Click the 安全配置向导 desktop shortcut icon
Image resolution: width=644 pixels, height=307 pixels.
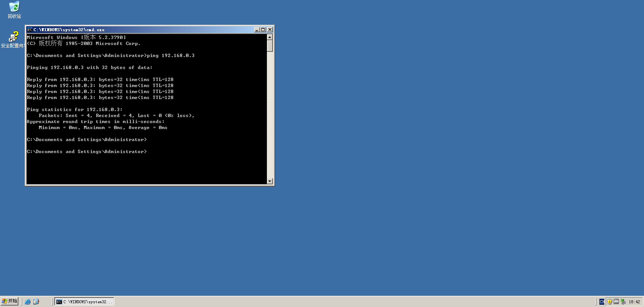13,37
